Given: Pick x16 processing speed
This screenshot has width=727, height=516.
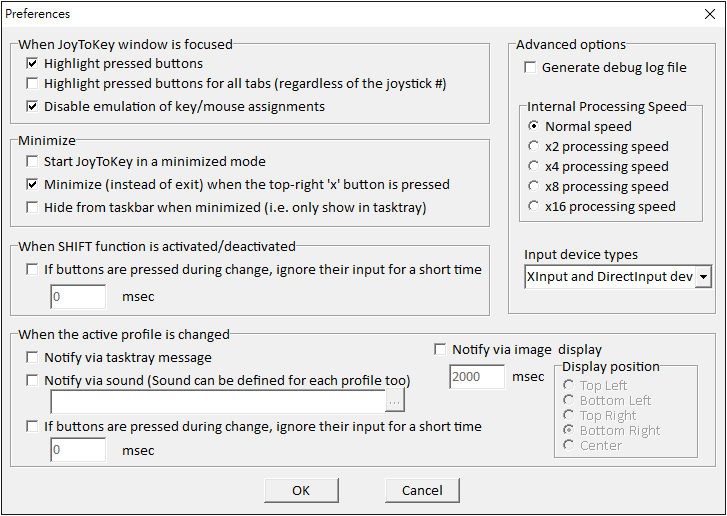Looking at the screenshot, I should (x=535, y=207).
